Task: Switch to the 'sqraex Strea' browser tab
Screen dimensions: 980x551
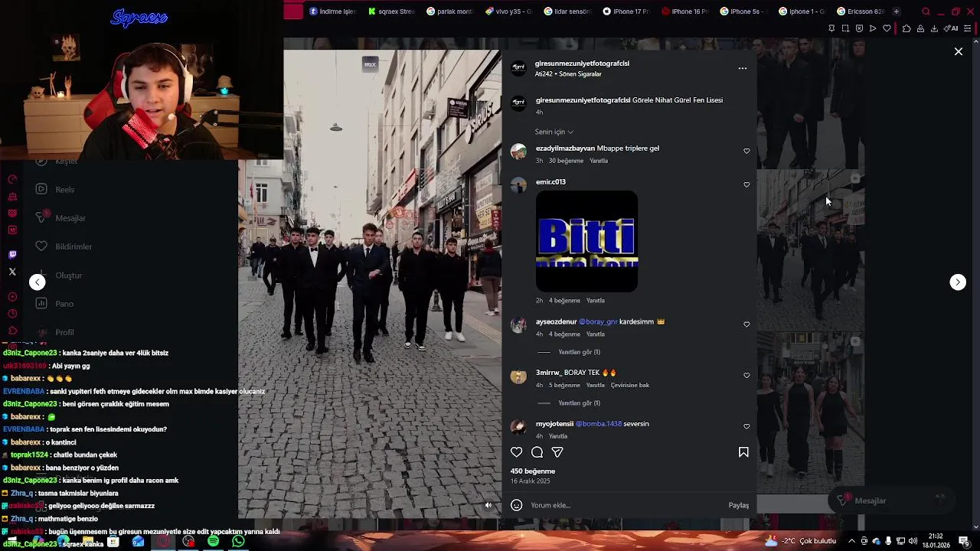Action: tap(391, 11)
